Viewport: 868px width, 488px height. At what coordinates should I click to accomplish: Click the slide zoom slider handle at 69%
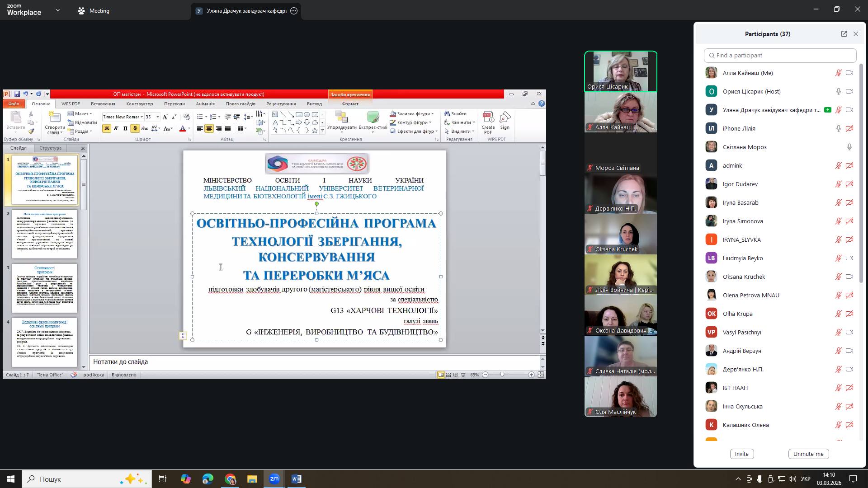[x=502, y=375]
